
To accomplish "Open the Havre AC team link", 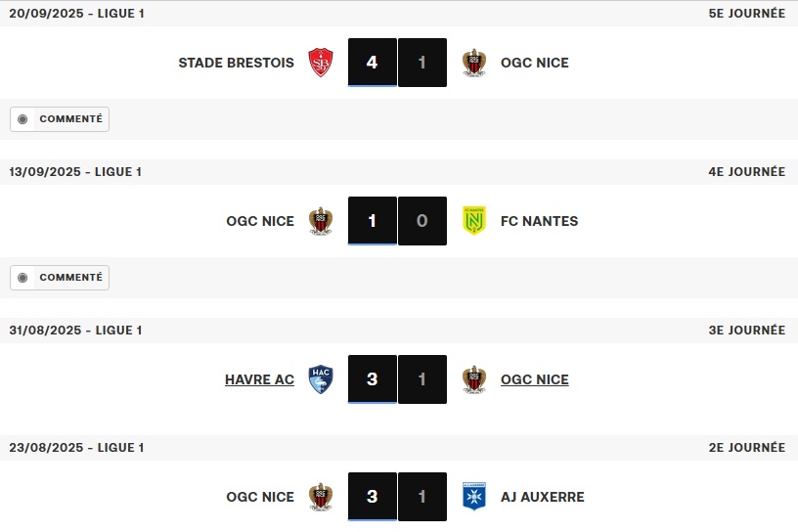I will (259, 379).
